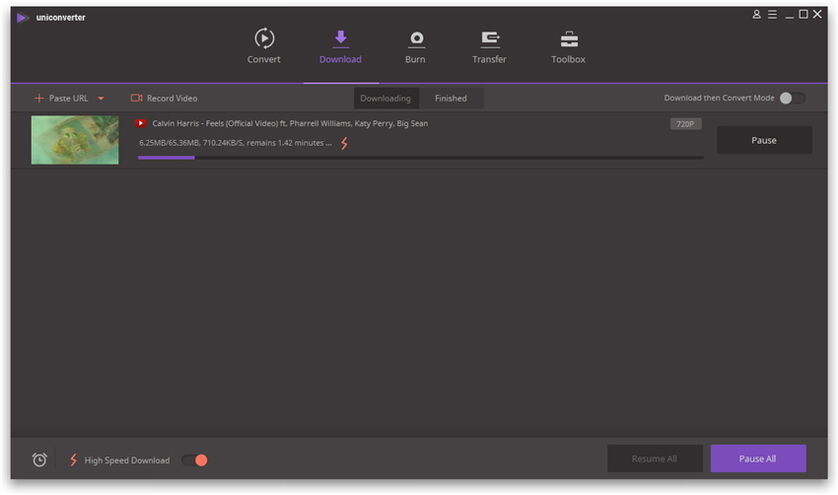Click the High Speed Download label

(x=127, y=460)
